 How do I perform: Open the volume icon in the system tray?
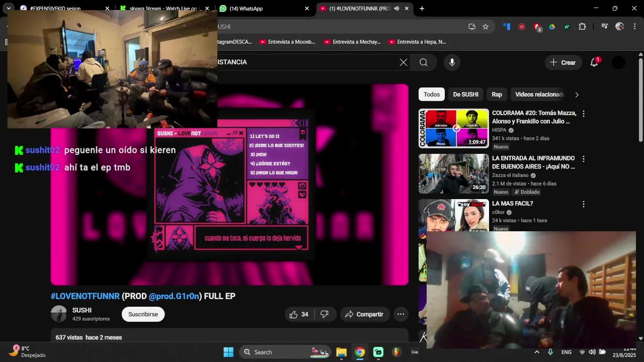(x=592, y=352)
